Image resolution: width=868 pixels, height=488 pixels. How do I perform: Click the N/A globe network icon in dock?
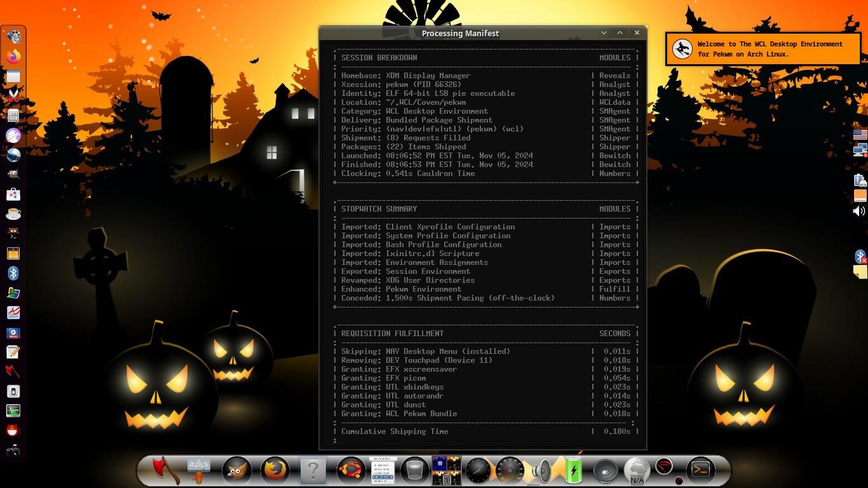[637, 471]
